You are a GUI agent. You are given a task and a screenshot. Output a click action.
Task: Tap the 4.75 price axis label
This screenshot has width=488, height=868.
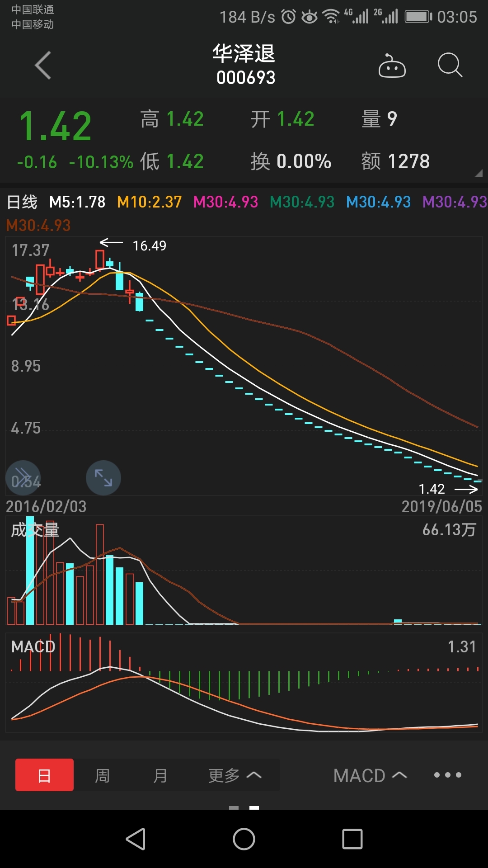[26, 428]
